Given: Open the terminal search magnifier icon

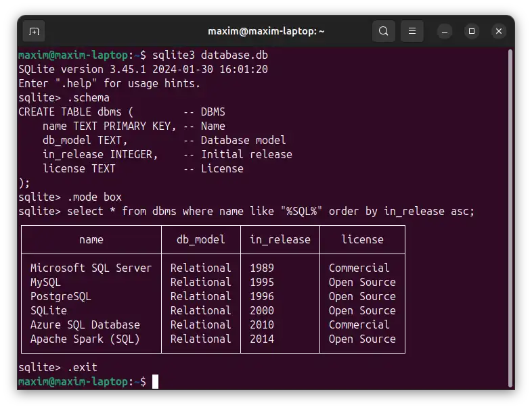Looking at the screenshot, I should coord(384,31).
